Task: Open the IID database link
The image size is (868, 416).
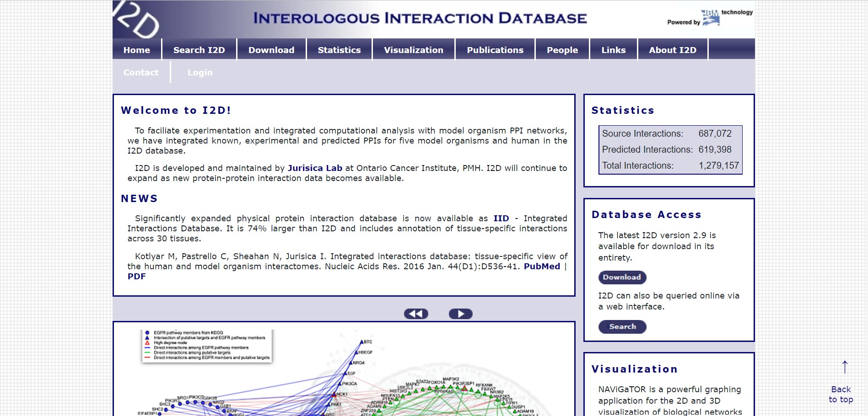Action: (x=501, y=219)
